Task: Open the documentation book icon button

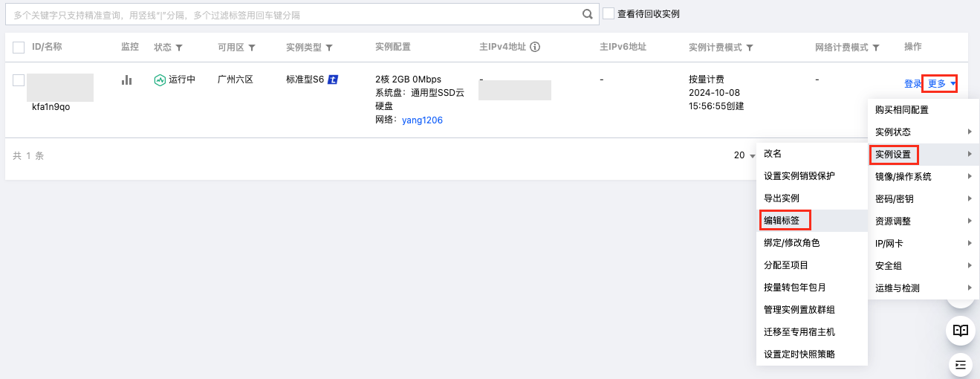Action: point(961,331)
